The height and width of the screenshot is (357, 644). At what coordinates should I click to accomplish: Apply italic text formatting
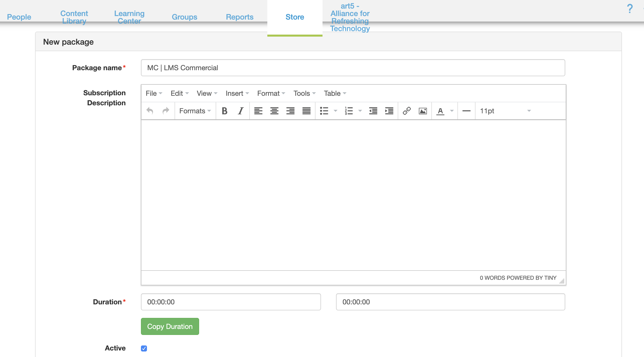[241, 111]
